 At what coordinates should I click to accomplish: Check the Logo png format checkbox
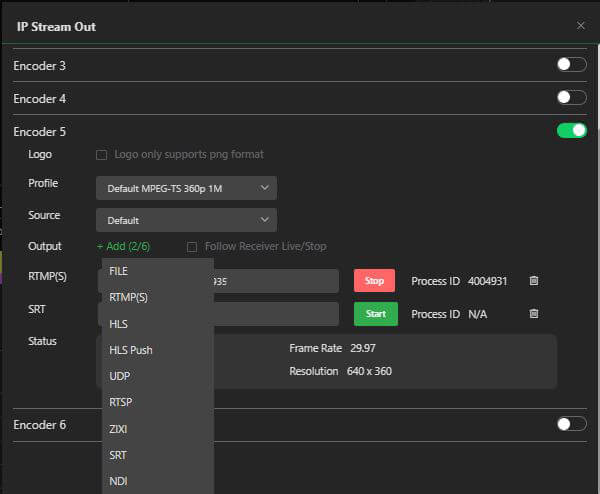(101, 155)
